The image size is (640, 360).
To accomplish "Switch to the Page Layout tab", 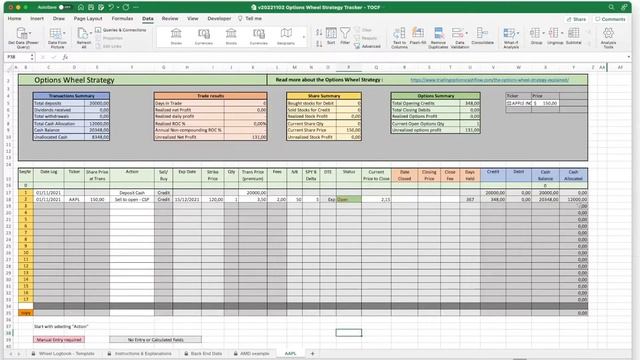I will pyautogui.click(x=88, y=19).
